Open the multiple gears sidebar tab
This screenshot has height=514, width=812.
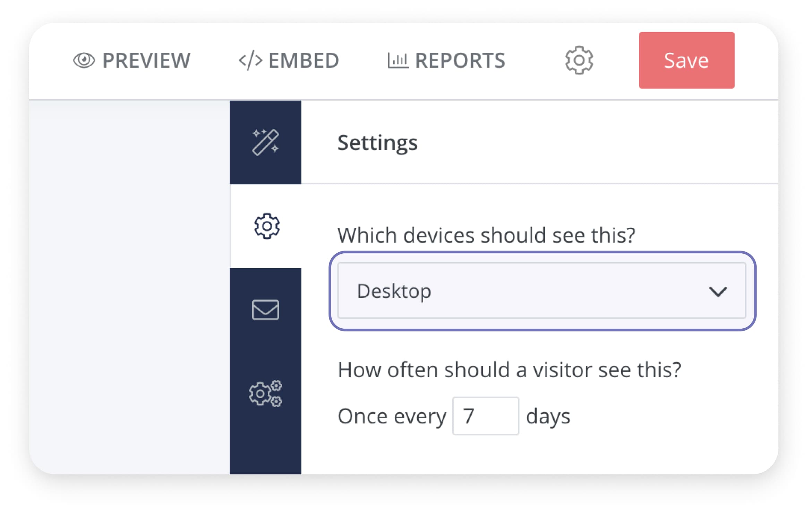265,393
